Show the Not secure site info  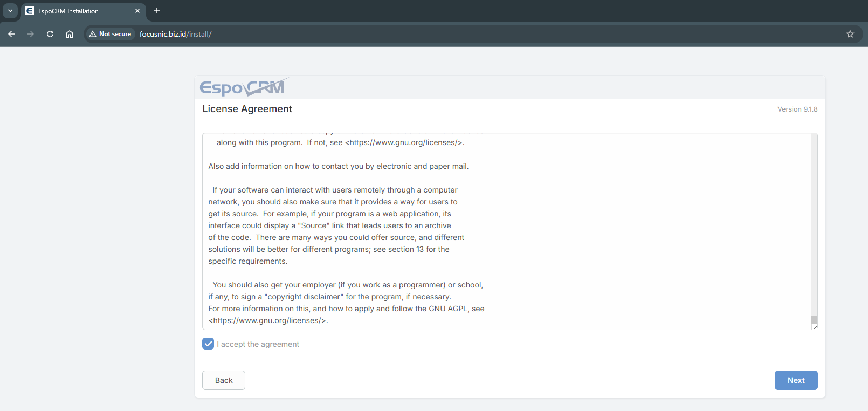[111, 34]
